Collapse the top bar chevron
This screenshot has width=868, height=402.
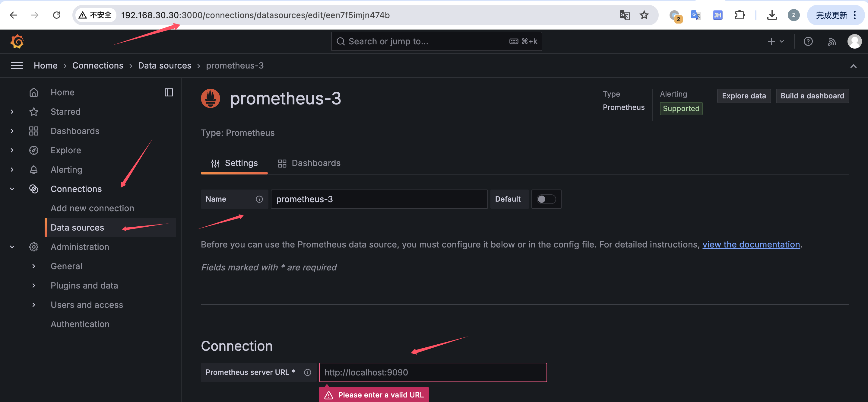coord(853,66)
